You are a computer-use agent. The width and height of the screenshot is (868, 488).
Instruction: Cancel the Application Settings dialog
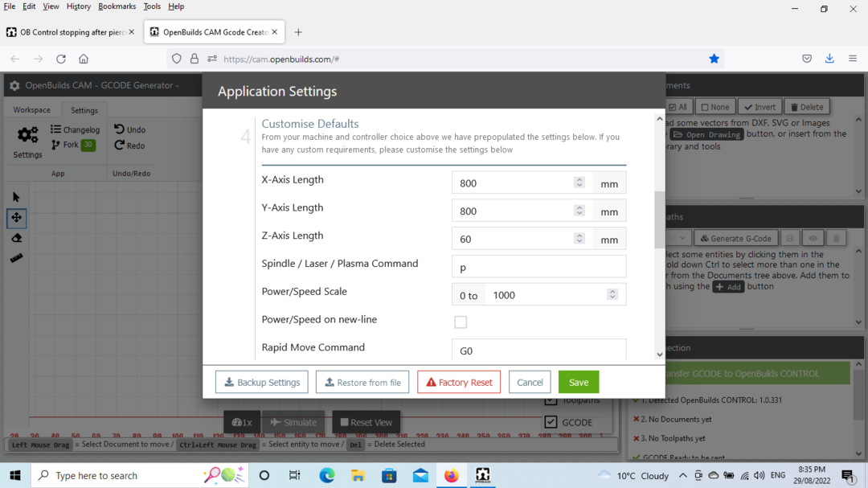pos(530,382)
